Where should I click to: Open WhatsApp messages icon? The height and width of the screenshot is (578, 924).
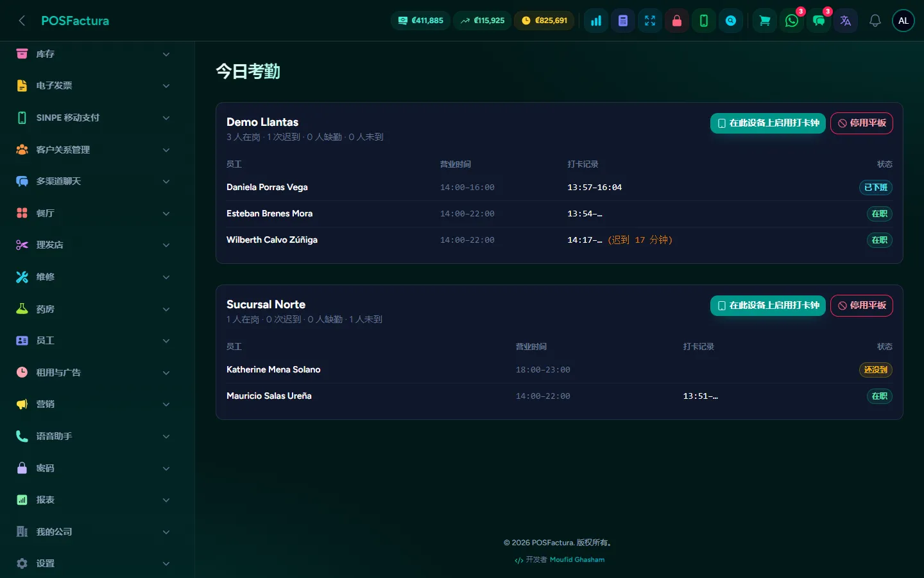pos(792,21)
